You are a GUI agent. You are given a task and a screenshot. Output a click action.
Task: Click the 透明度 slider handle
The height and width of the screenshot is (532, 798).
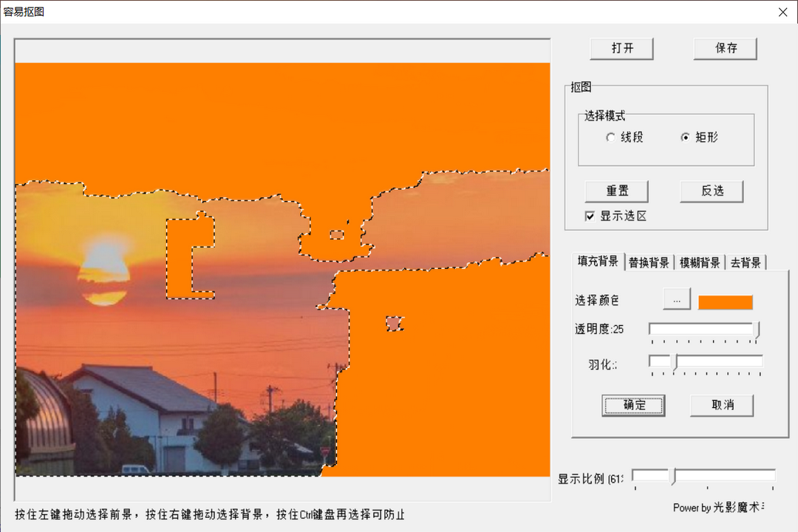[x=754, y=329]
